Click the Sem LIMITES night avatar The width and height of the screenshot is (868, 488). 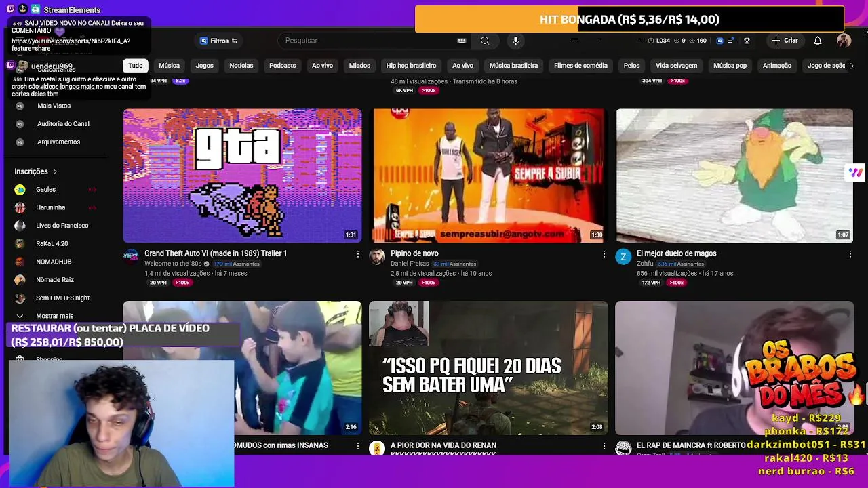click(x=20, y=298)
